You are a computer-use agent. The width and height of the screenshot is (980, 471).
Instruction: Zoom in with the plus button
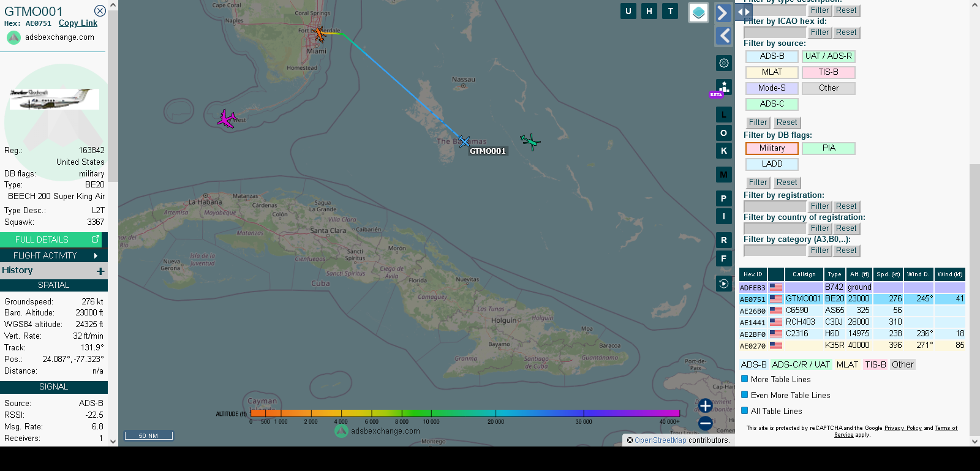pos(706,405)
